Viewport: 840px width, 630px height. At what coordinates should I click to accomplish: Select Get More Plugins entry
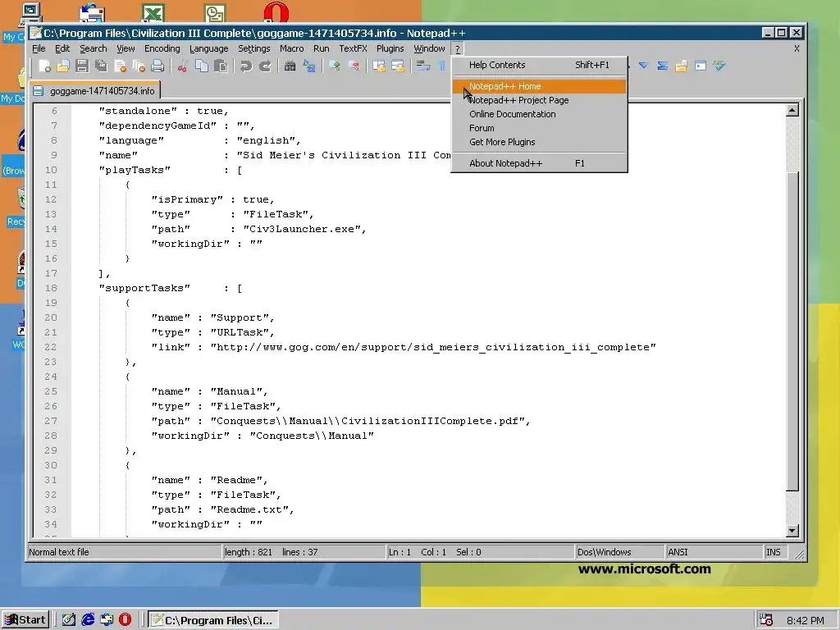[x=539, y=142]
